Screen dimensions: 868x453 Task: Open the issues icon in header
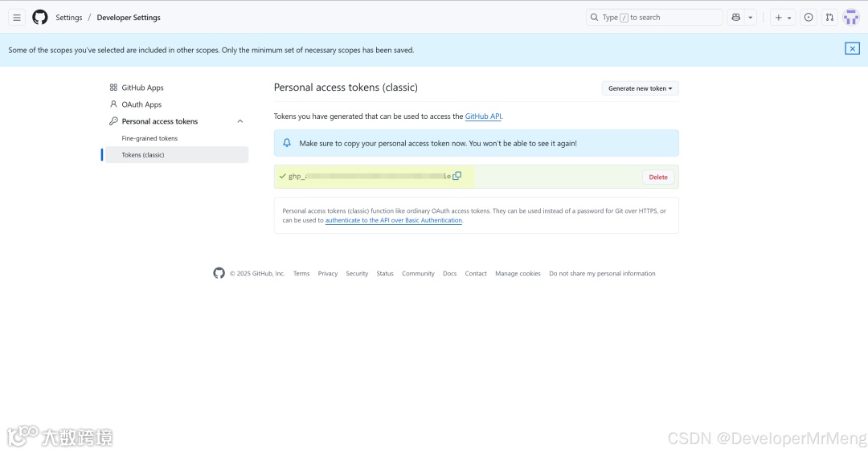tap(809, 18)
